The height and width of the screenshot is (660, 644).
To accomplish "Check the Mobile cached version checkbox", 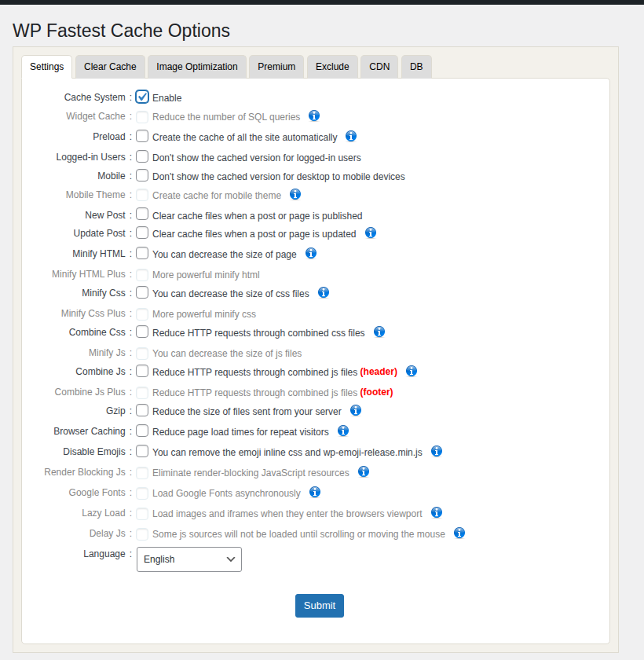I will [x=142, y=175].
